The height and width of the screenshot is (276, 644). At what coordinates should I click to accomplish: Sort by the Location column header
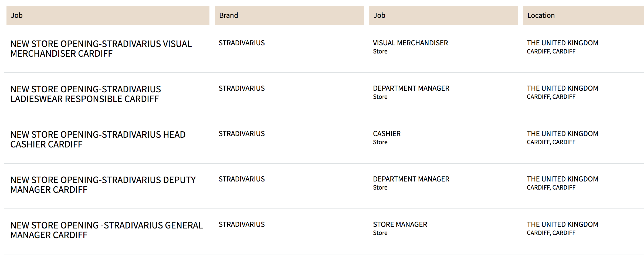pos(541,15)
